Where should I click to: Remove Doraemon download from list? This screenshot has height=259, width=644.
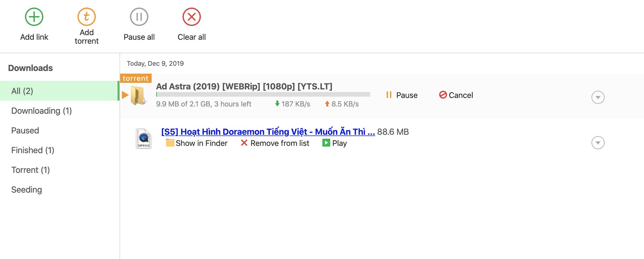275,143
